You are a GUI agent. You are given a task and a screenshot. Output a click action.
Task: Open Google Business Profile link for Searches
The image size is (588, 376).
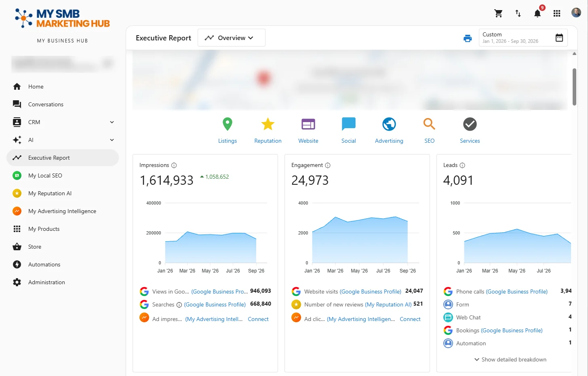[x=215, y=304]
